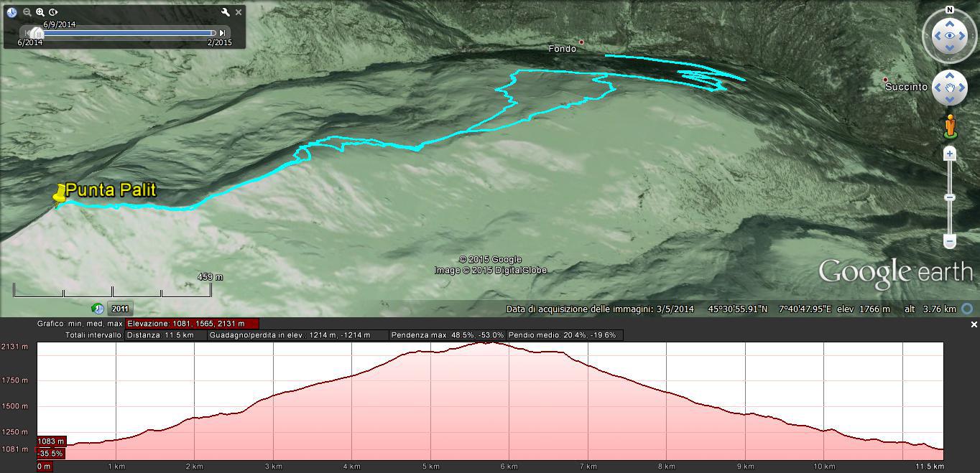The height and width of the screenshot is (473, 980).
Task: Click the 2011 historical imagery button
Action: coord(120,309)
